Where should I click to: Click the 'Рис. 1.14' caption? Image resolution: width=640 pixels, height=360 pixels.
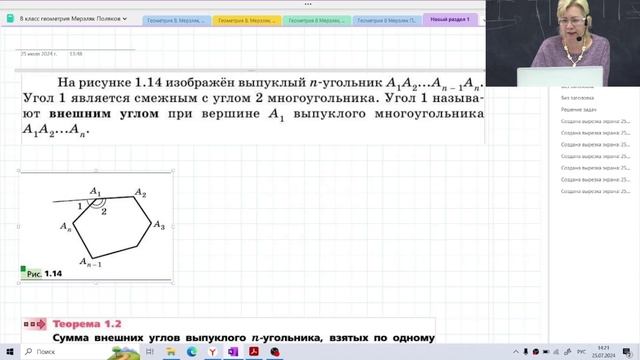tap(44, 274)
